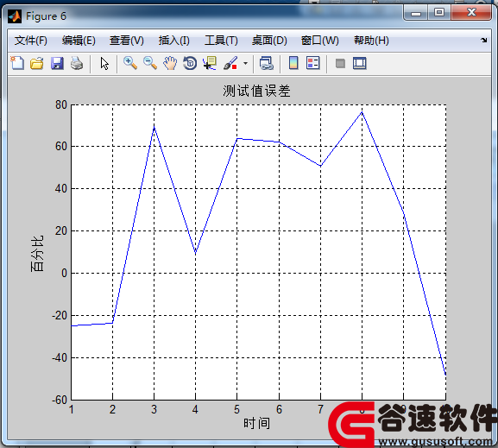Open the 查看(V) menu
The width and height of the screenshot is (498, 448).
click(126, 41)
